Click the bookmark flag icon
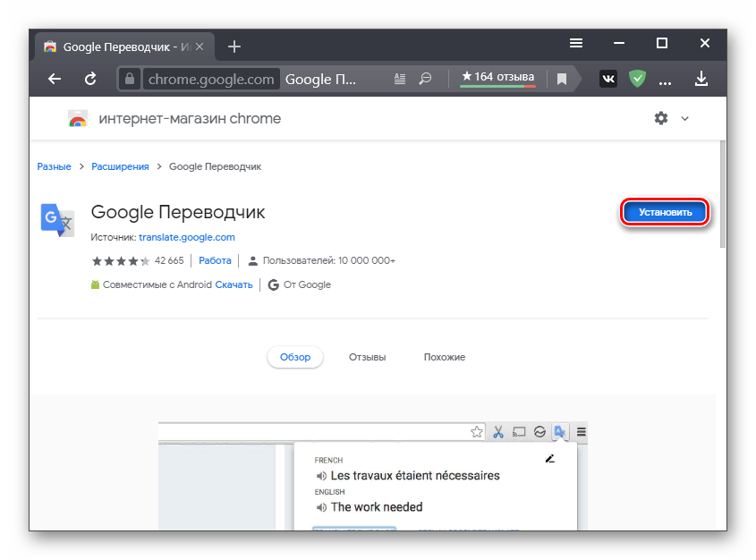The width and height of the screenshot is (756, 560). pos(561,79)
